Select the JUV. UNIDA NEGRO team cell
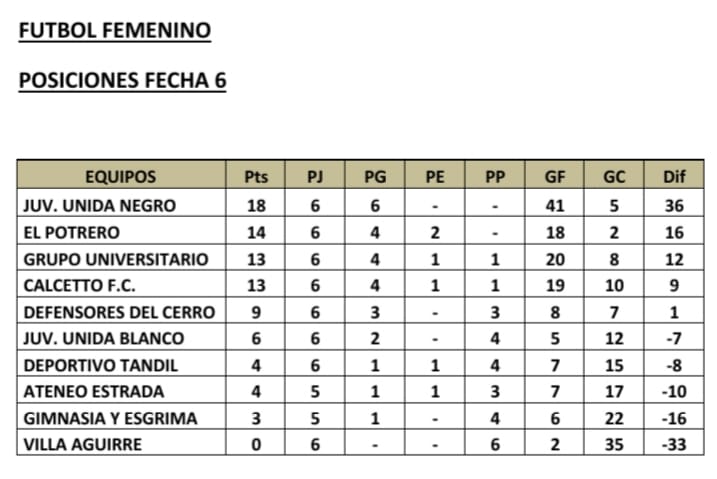Screen dimensions: 717x479 99,206
